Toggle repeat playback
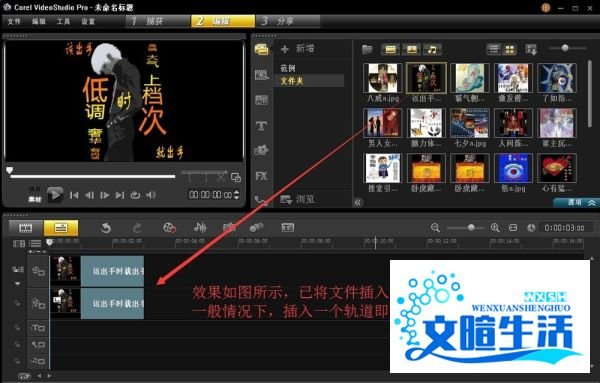Viewport: 600px width, 383px height. click(135, 195)
